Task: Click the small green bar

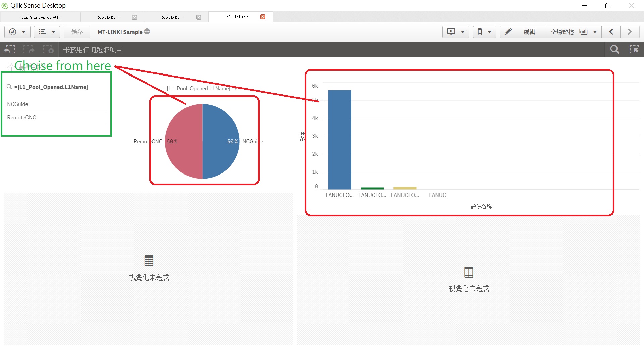Action: (372, 188)
